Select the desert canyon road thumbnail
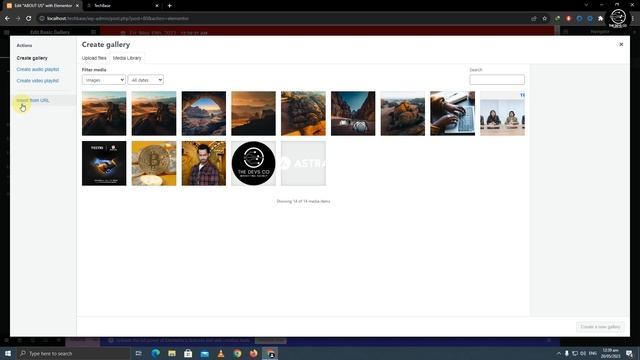The height and width of the screenshot is (360, 640). (353, 113)
